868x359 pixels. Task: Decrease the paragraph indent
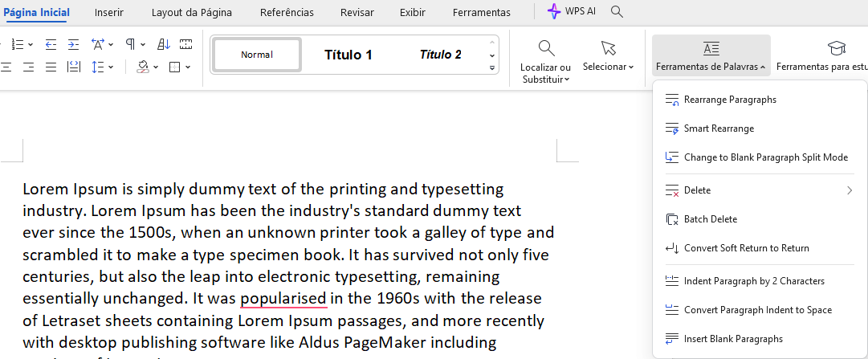(x=51, y=43)
